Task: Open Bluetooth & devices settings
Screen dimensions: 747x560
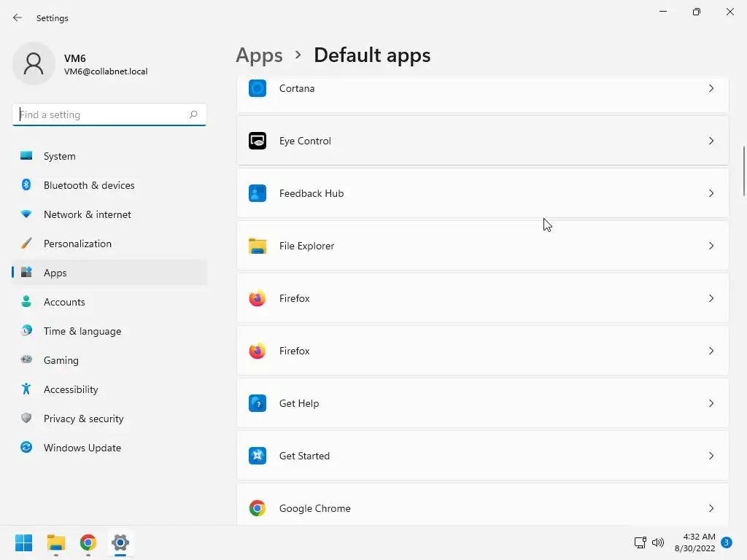Action: click(109, 185)
